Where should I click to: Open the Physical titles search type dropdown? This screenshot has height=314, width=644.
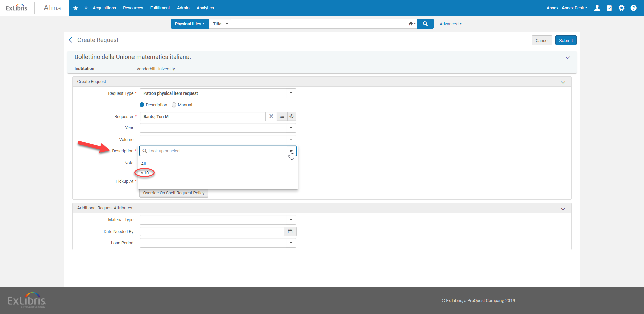tap(190, 24)
